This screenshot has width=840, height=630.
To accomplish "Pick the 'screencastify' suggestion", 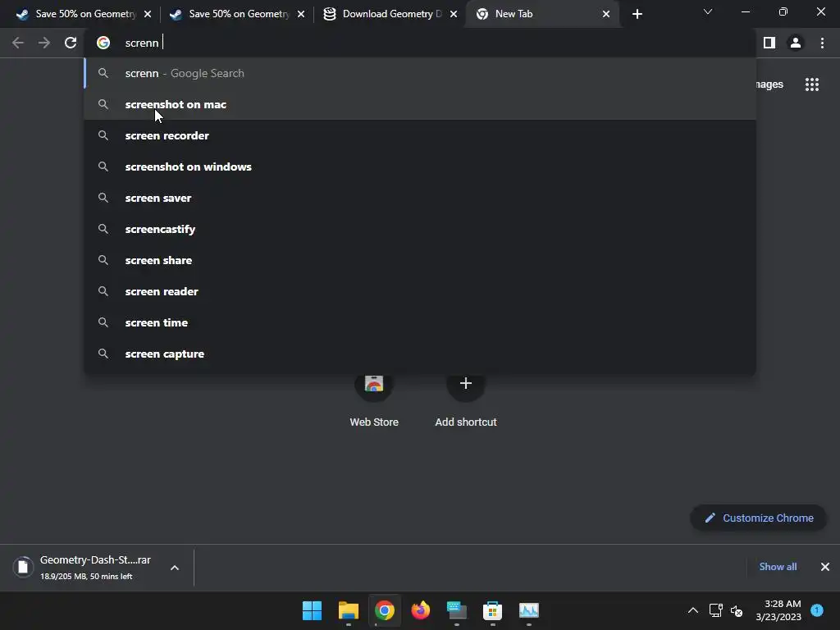I will pos(420,229).
